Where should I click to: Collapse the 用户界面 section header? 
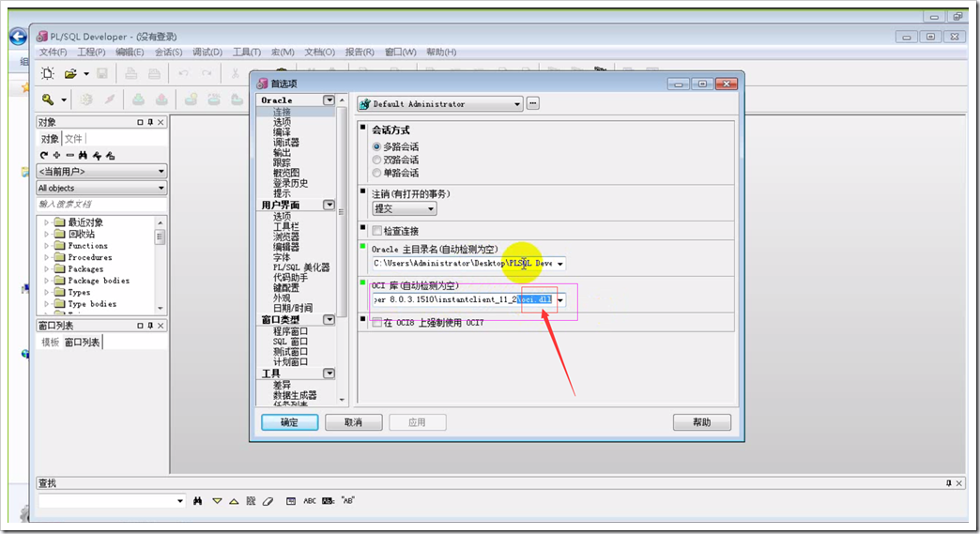(329, 205)
